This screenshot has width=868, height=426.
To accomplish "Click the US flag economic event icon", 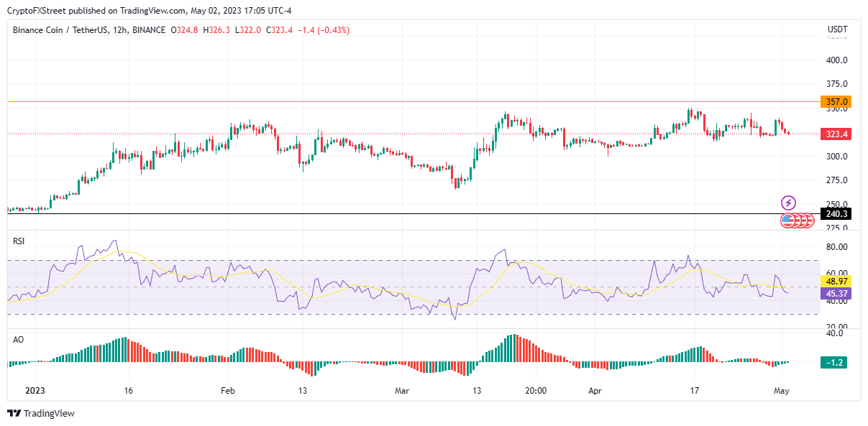I will pos(787,221).
